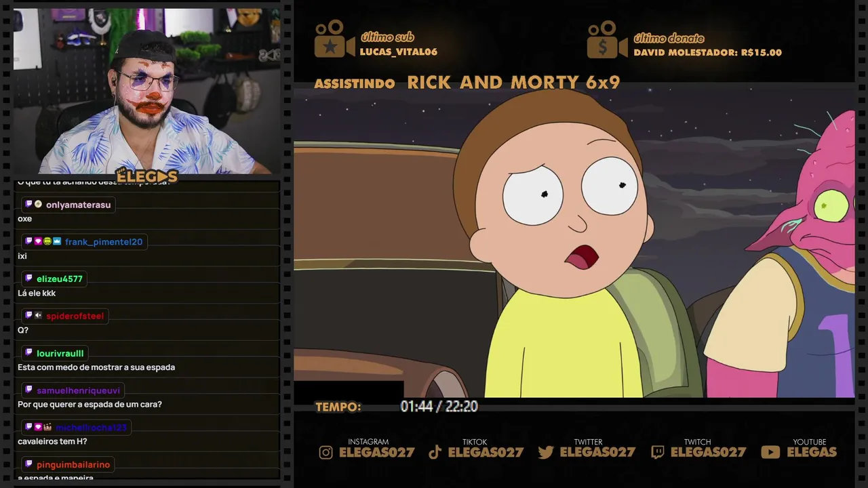The height and width of the screenshot is (488, 868).
Task: Click chat message 'oxe'
Action: 25,219
